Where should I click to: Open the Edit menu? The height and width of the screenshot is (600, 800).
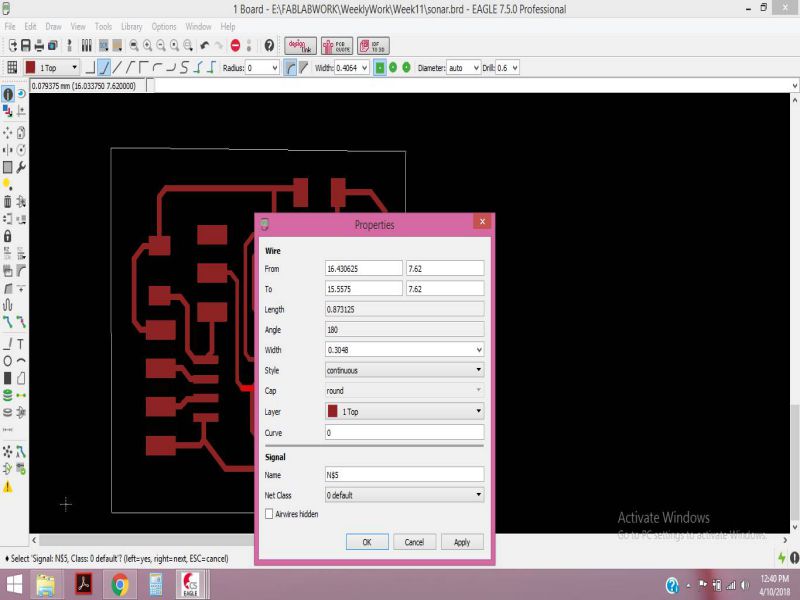[x=30, y=27]
